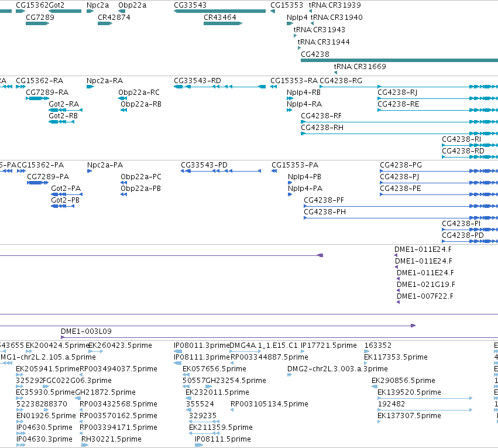Select protein CG33543-PD label
Image resolution: width=498 pixels, height=448 pixels.
coord(204,165)
